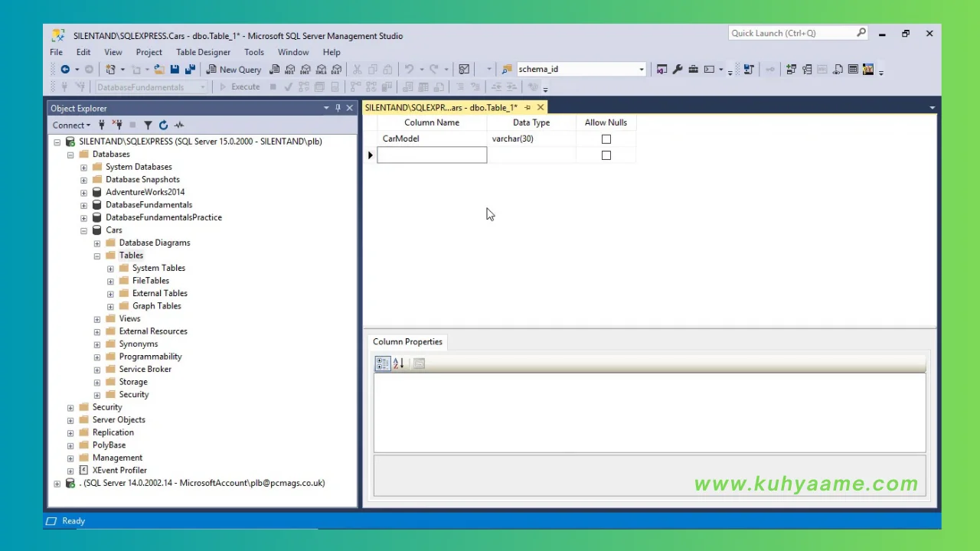Click the empty Column Name cell in new row
The image size is (980, 551).
pyautogui.click(x=432, y=155)
